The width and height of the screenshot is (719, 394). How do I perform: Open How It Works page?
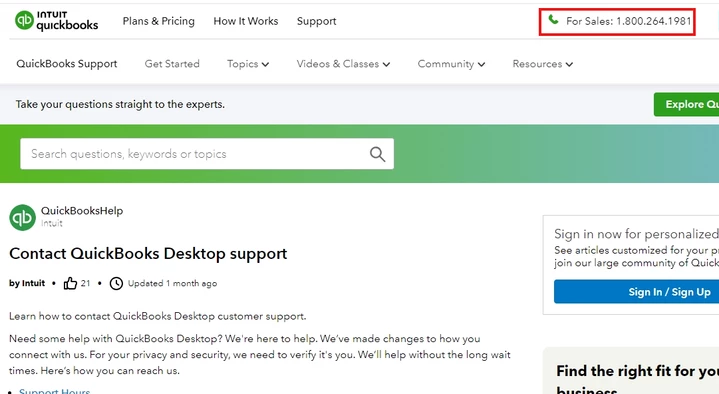tap(246, 21)
